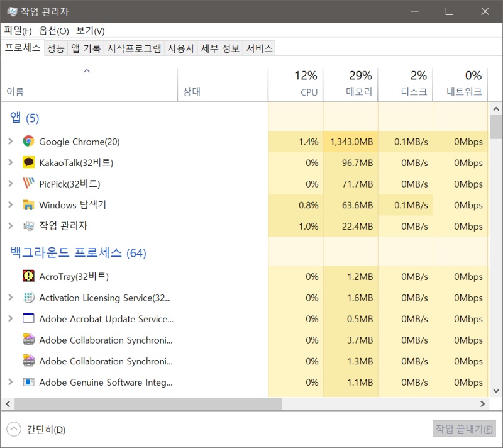Expand Adobe Acrobat Update Service row

(x=10, y=318)
